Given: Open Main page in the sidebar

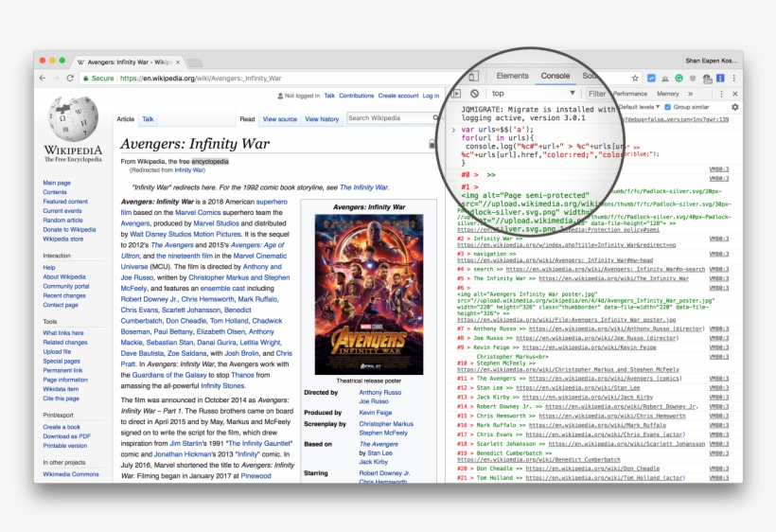Looking at the screenshot, I should (57, 183).
